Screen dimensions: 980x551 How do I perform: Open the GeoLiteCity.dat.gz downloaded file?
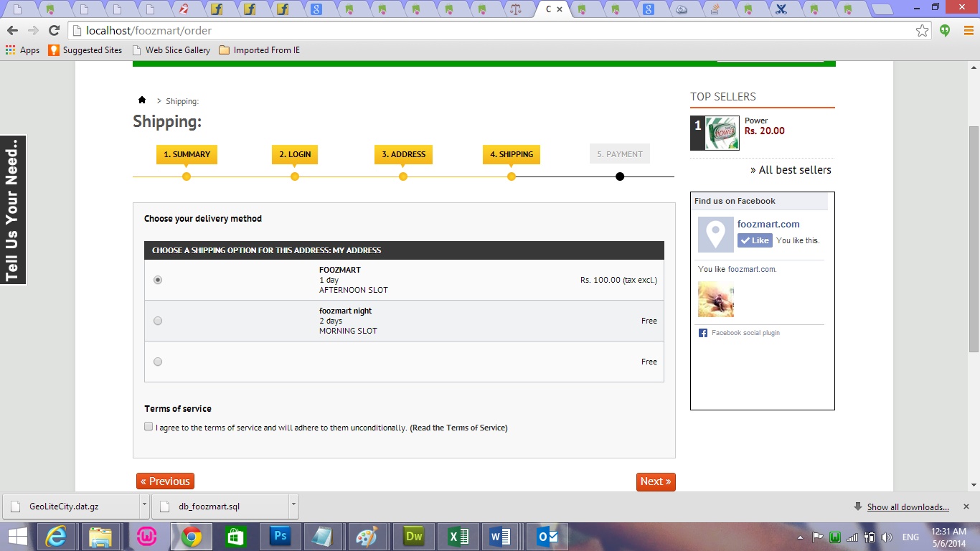71,507
